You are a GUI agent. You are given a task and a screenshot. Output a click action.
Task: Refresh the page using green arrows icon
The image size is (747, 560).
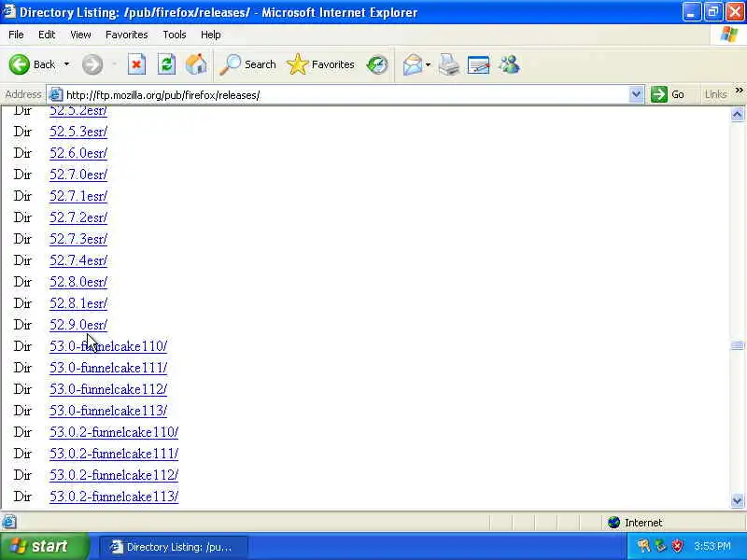(x=166, y=64)
